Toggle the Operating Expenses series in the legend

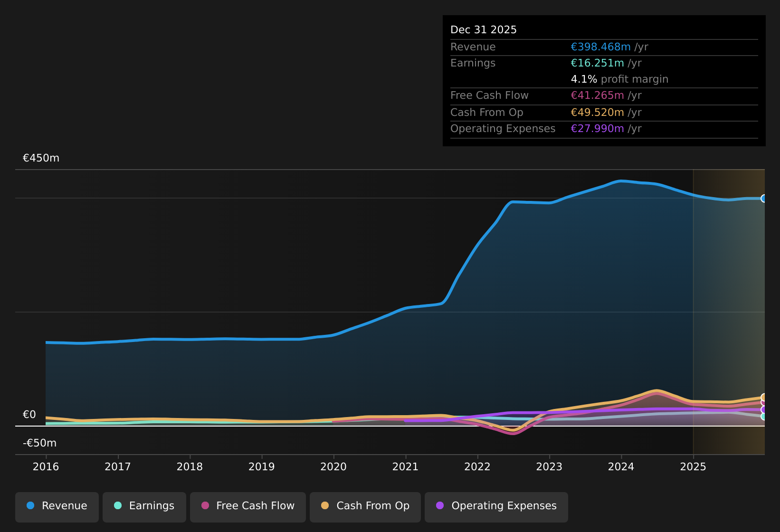496,506
